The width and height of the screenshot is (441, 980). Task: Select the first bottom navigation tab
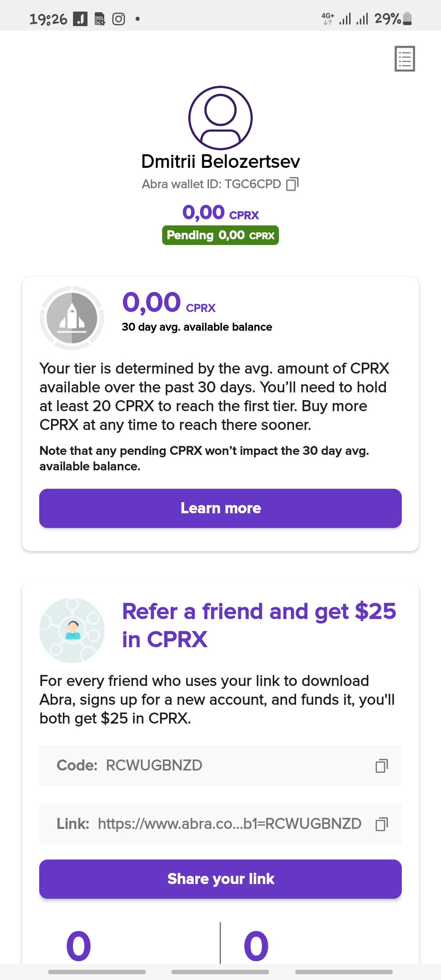coord(97,972)
